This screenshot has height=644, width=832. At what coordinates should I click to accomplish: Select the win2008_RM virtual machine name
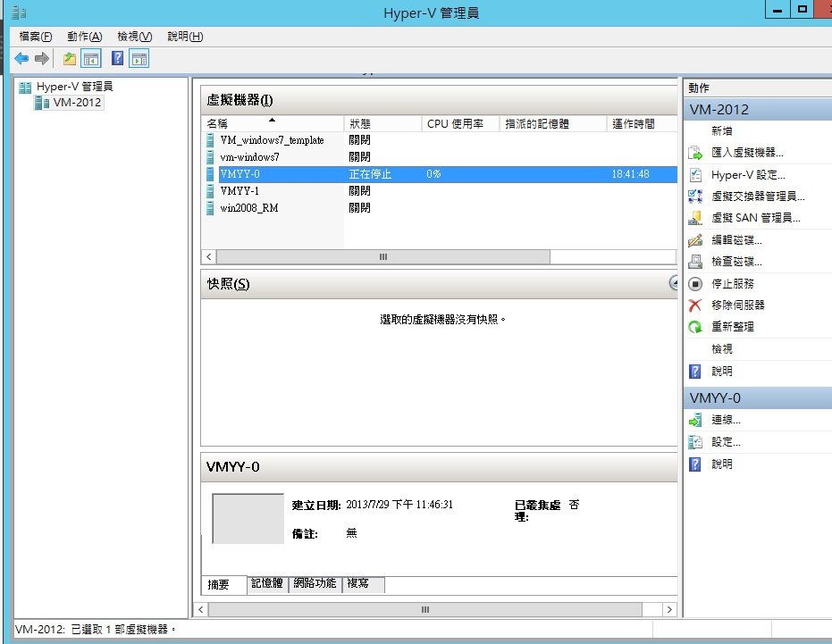click(248, 208)
